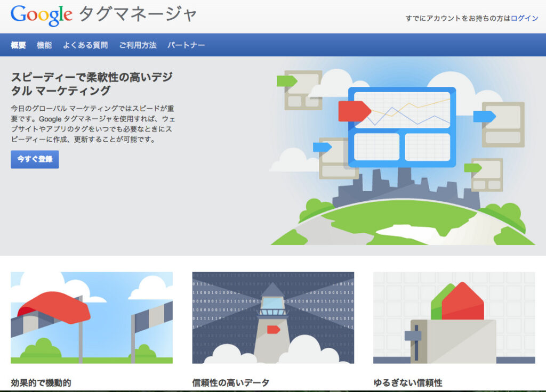Open the lighthouse binary data thumbnail
Screen dimensions: 546x392
click(273, 317)
